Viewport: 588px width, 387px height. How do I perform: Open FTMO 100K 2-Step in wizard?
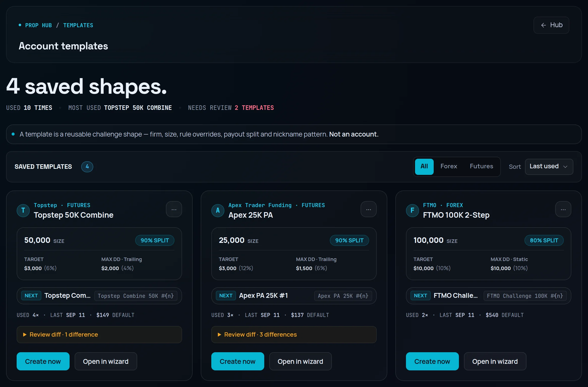[x=495, y=361]
